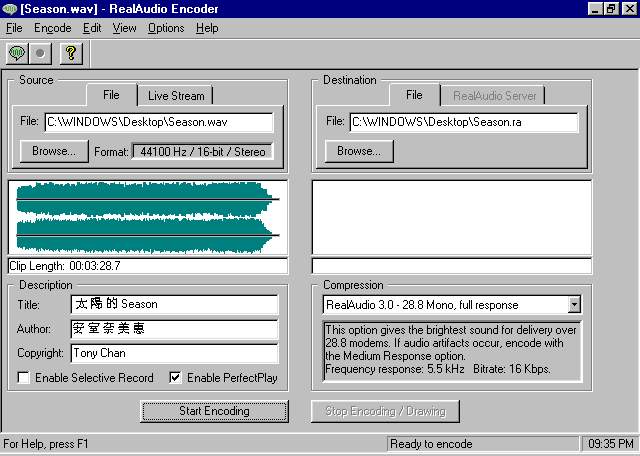
Task: Click the source audio waveform display
Action: point(148,218)
